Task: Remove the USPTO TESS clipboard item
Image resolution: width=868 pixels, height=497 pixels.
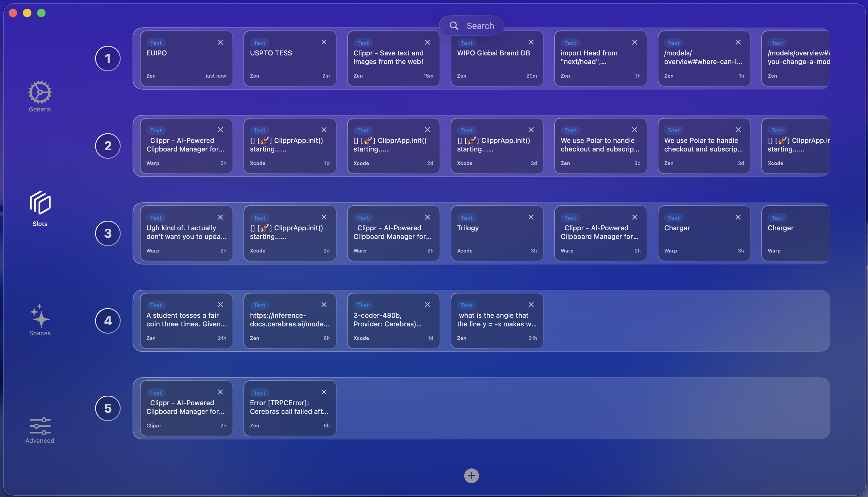Action: 324,42
